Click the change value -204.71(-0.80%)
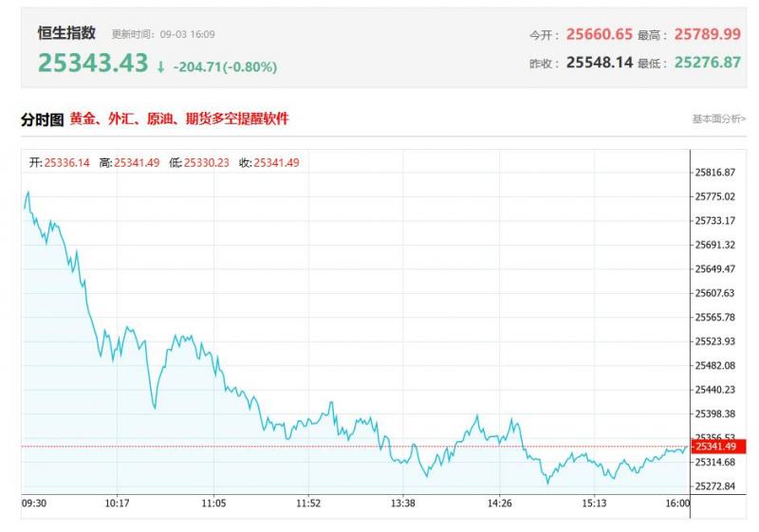 [225, 66]
